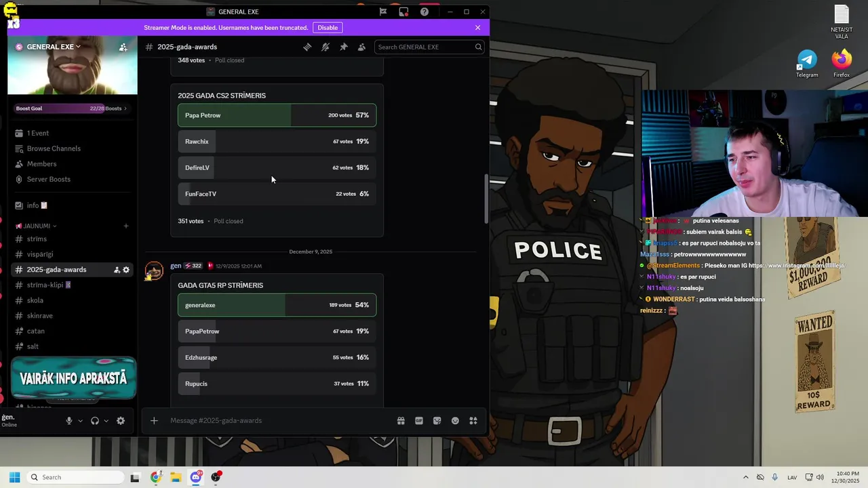
Task: Open Members in sidebar
Action: pos(71,164)
